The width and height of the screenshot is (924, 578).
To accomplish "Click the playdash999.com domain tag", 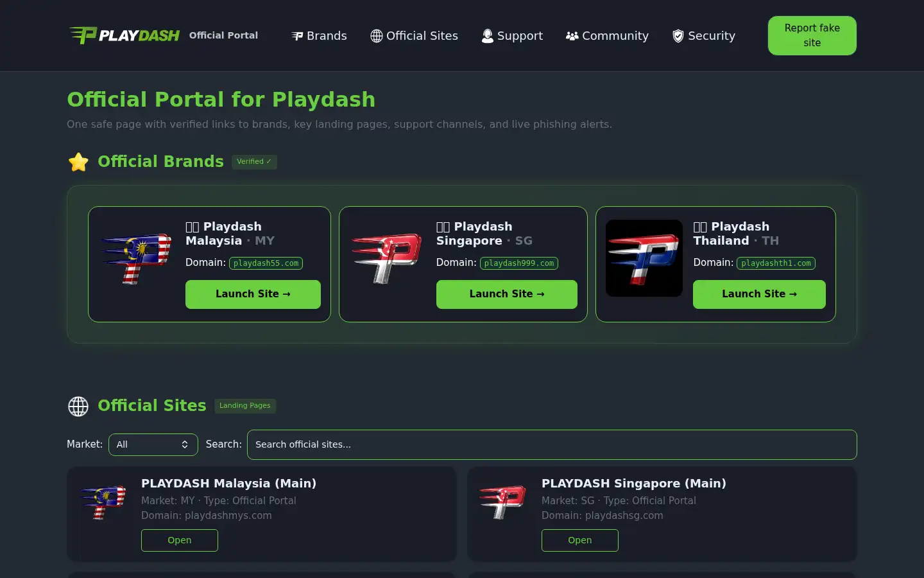I will coord(519,263).
